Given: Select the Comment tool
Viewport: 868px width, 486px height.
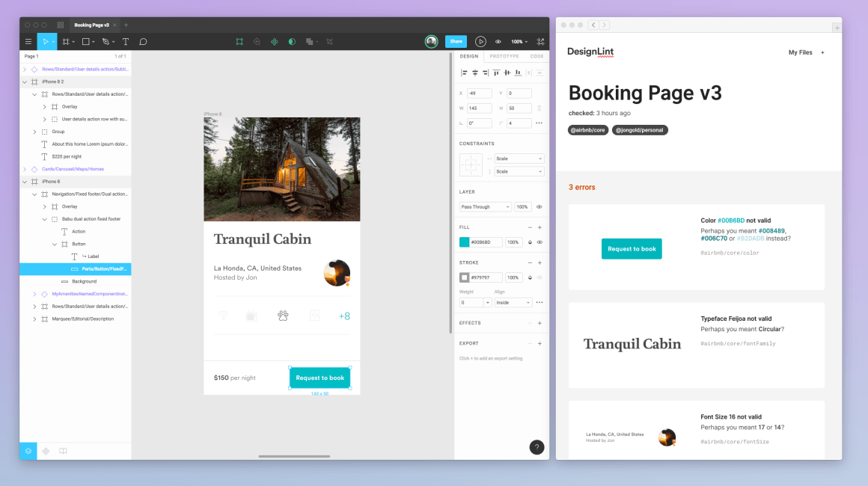Looking at the screenshot, I should coord(144,41).
